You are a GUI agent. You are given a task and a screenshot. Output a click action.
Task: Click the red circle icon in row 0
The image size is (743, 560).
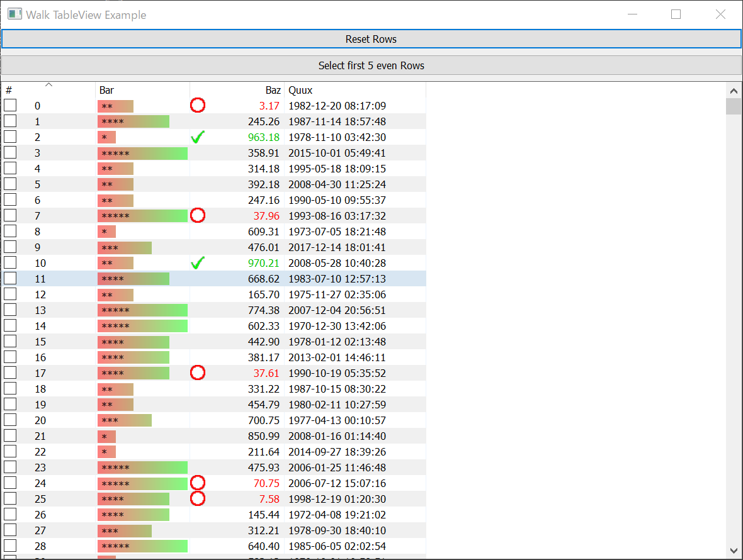(198, 105)
